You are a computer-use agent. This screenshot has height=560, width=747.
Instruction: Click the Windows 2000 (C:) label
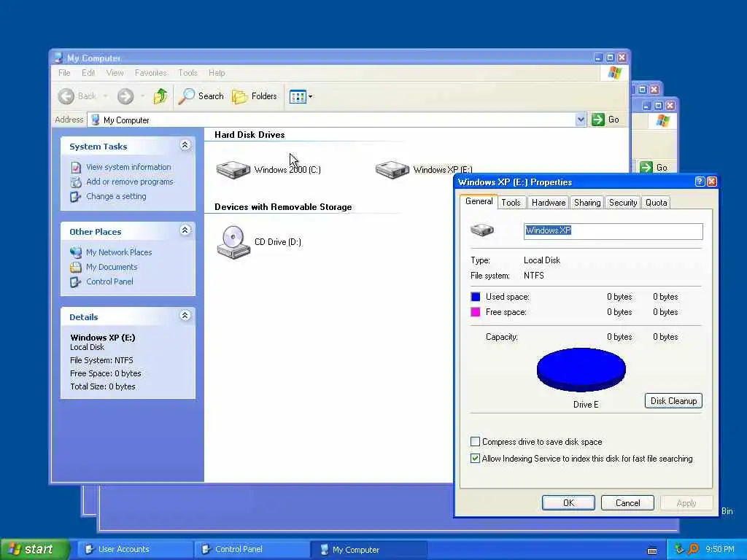[x=287, y=170]
